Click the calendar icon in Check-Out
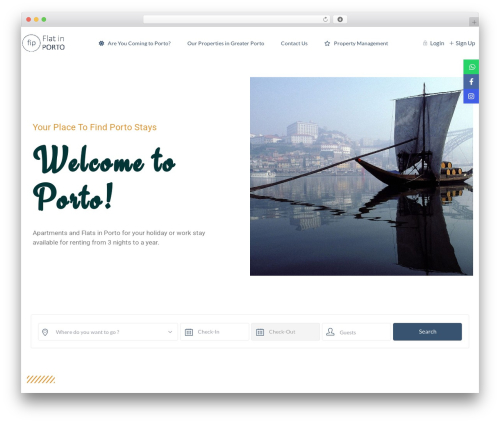500x423 pixels. 260,332
